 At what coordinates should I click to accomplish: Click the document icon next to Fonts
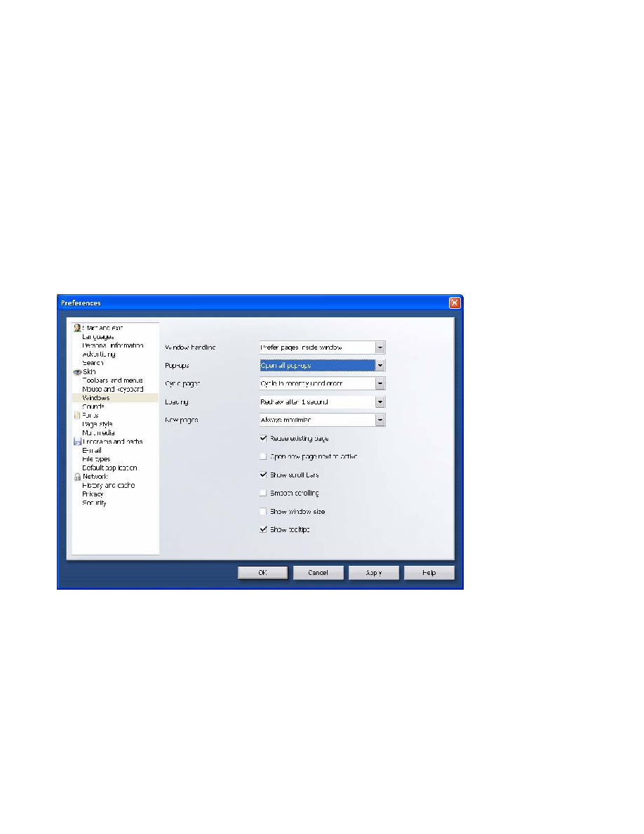77,416
